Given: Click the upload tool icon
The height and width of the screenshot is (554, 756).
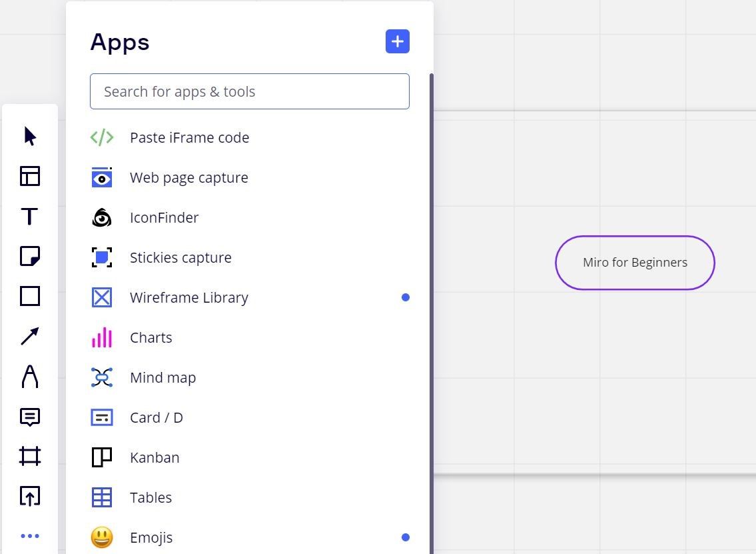Looking at the screenshot, I should 30,496.
